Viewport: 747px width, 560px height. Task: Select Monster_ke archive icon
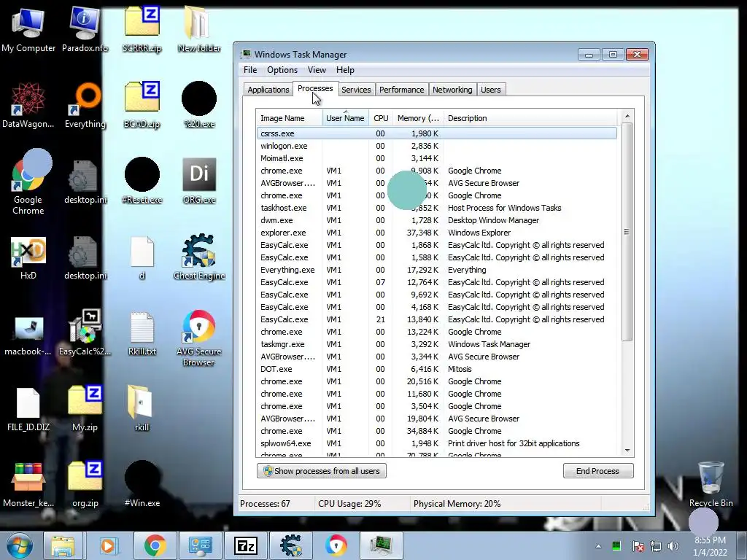pos(28,485)
